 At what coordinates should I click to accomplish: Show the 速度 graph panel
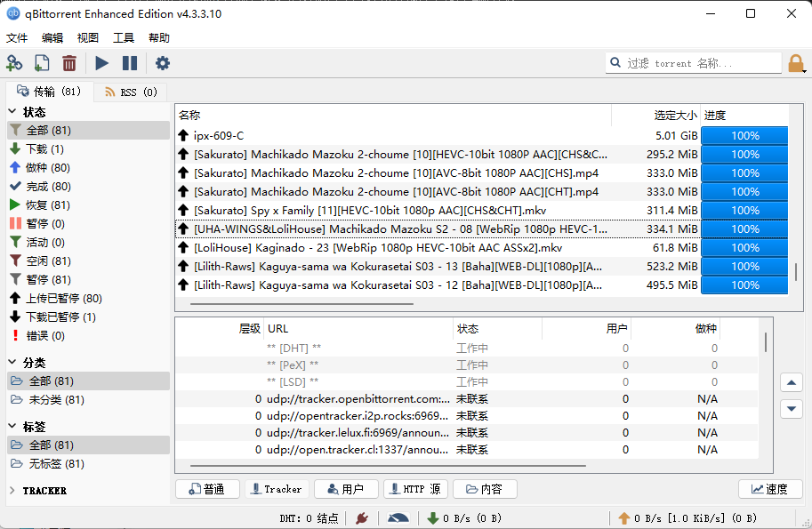click(770, 489)
